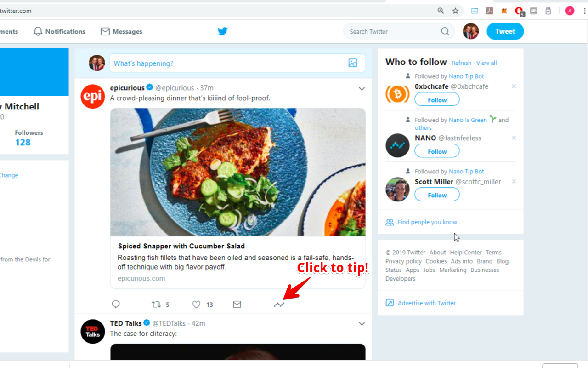Reply to the epicurious tweet
The image size is (588, 368).
click(116, 305)
